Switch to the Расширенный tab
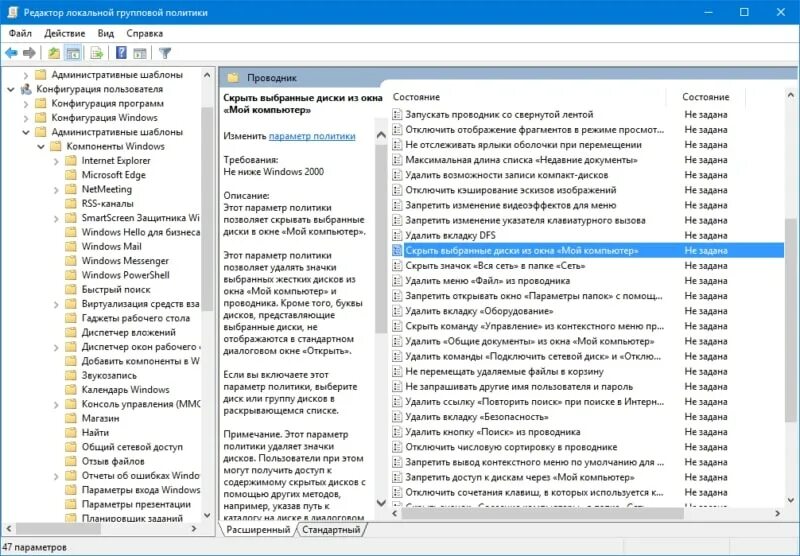The image size is (800, 556). [258, 529]
